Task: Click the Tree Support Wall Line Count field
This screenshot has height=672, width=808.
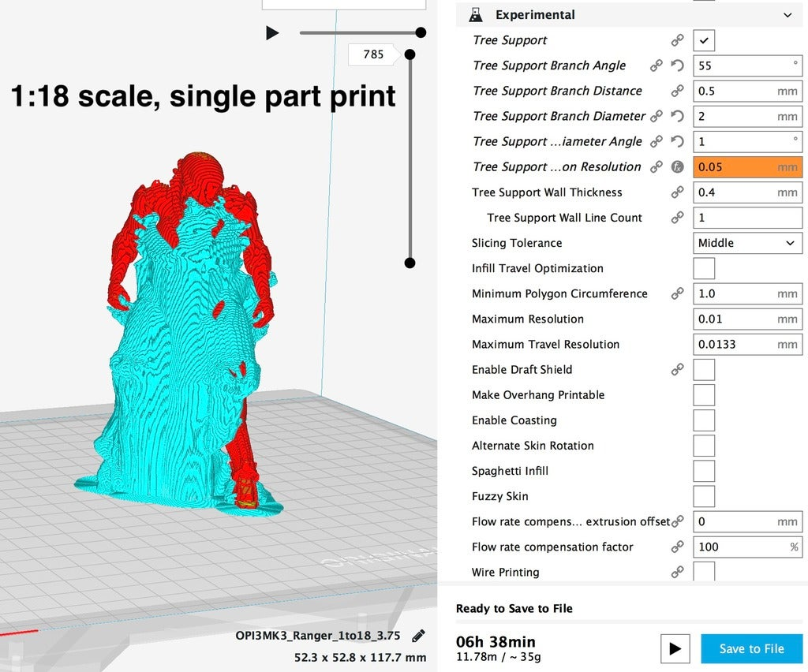Action: click(x=747, y=218)
